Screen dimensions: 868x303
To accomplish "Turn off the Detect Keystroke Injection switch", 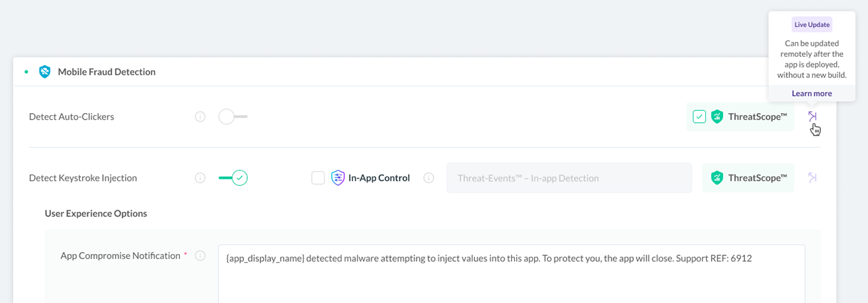I will [x=233, y=178].
